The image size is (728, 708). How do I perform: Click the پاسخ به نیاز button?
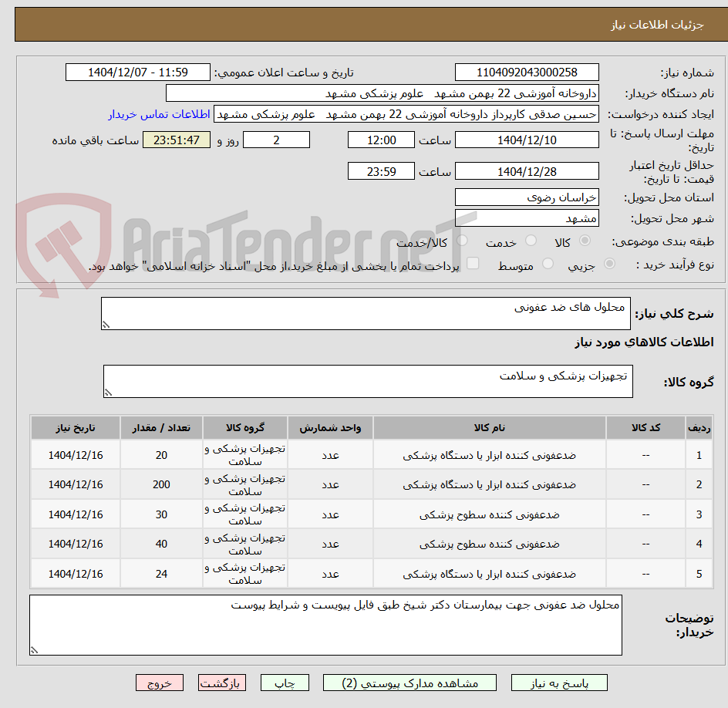point(559,683)
